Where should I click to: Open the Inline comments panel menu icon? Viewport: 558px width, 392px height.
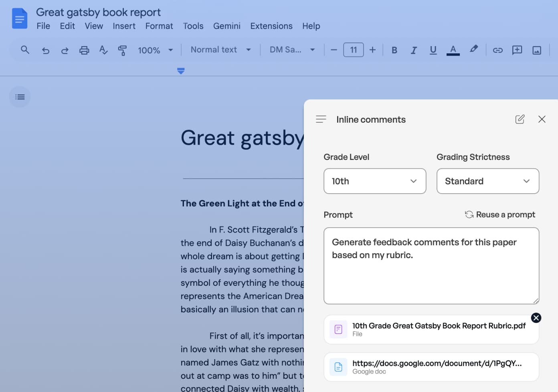pyautogui.click(x=321, y=119)
